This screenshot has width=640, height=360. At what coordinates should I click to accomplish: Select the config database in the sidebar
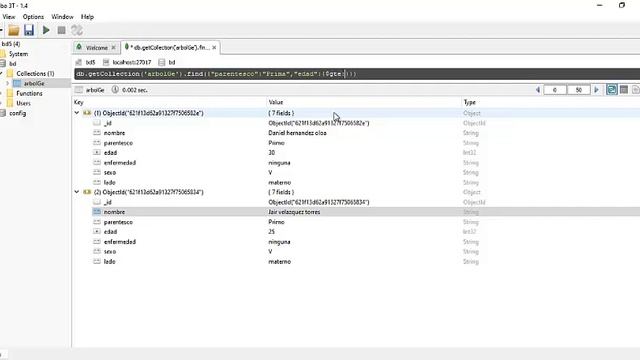coord(18,113)
